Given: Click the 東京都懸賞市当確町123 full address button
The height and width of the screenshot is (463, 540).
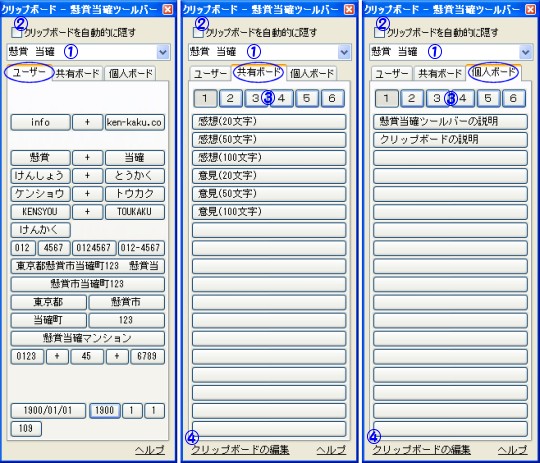Looking at the screenshot, I should 87,266.
